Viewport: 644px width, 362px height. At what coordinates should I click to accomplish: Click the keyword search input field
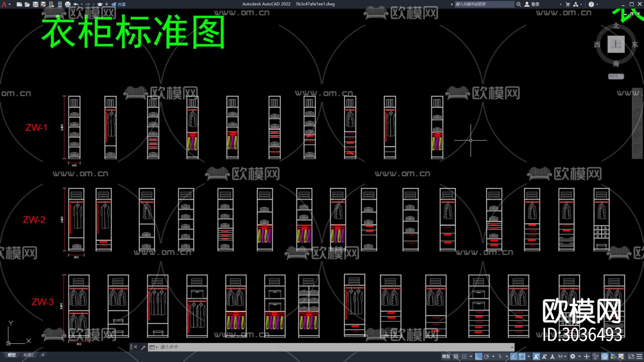click(484, 4)
